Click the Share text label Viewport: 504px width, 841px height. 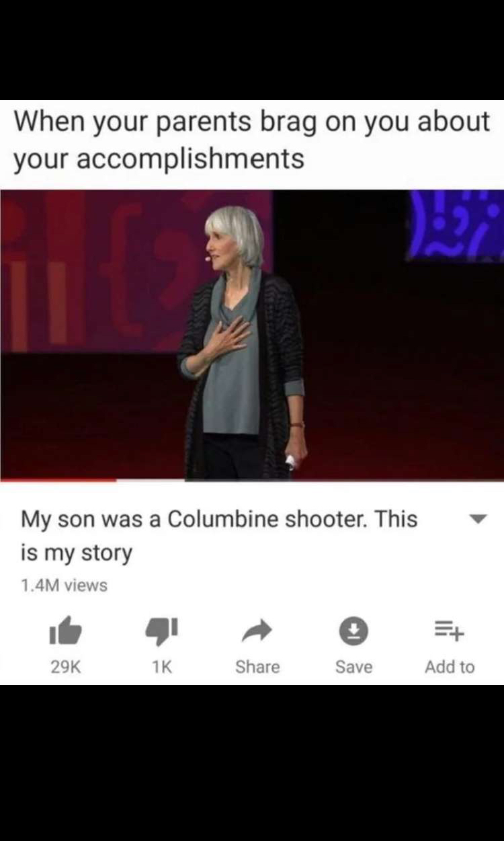257,667
